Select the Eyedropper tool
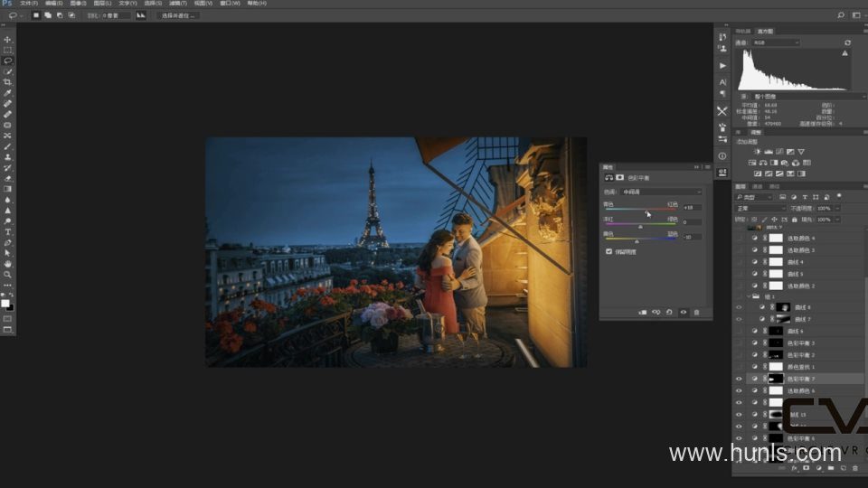Image resolution: width=868 pixels, height=488 pixels. (7, 93)
